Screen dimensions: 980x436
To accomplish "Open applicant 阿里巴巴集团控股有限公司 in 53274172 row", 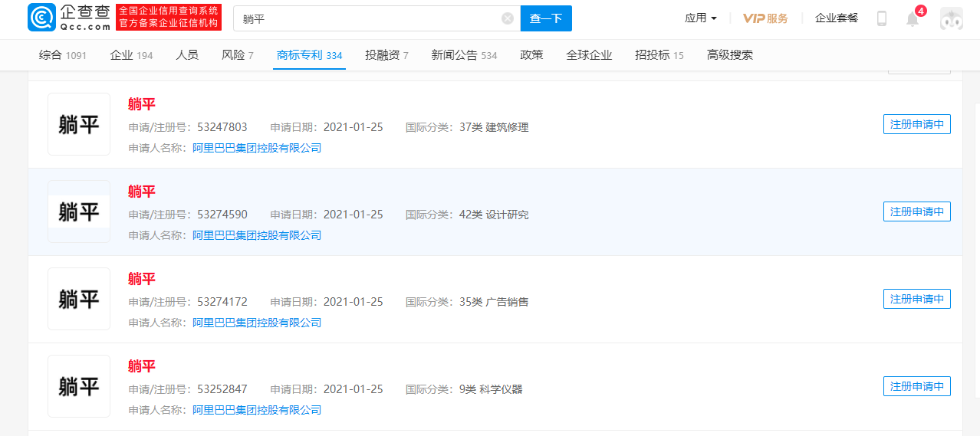I will click(x=257, y=323).
